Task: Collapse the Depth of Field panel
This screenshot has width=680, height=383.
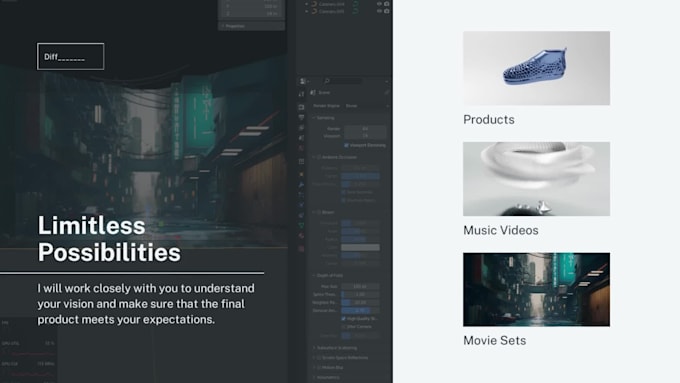Action: point(314,275)
